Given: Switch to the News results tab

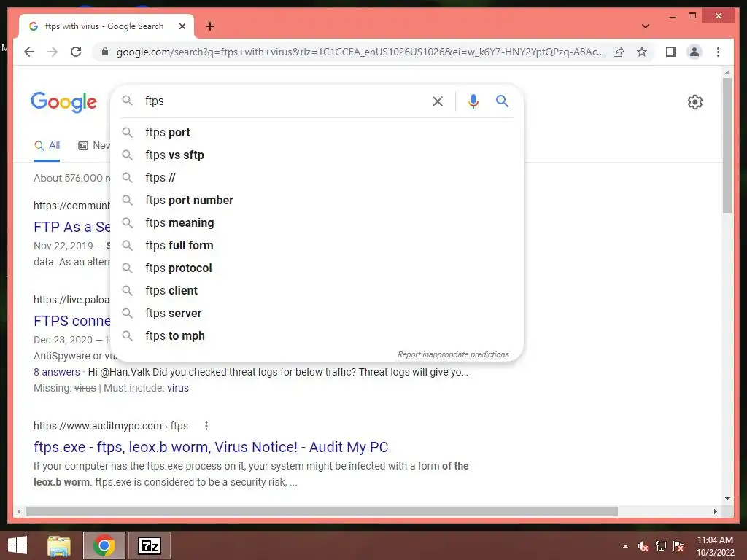Looking at the screenshot, I should (x=94, y=146).
